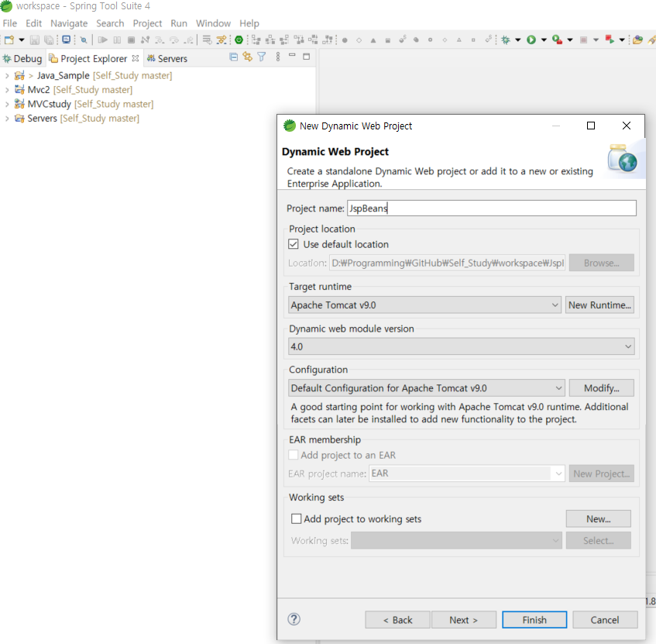Open the Project menu
The width and height of the screenshot is (656, 644).
(147, 23)
